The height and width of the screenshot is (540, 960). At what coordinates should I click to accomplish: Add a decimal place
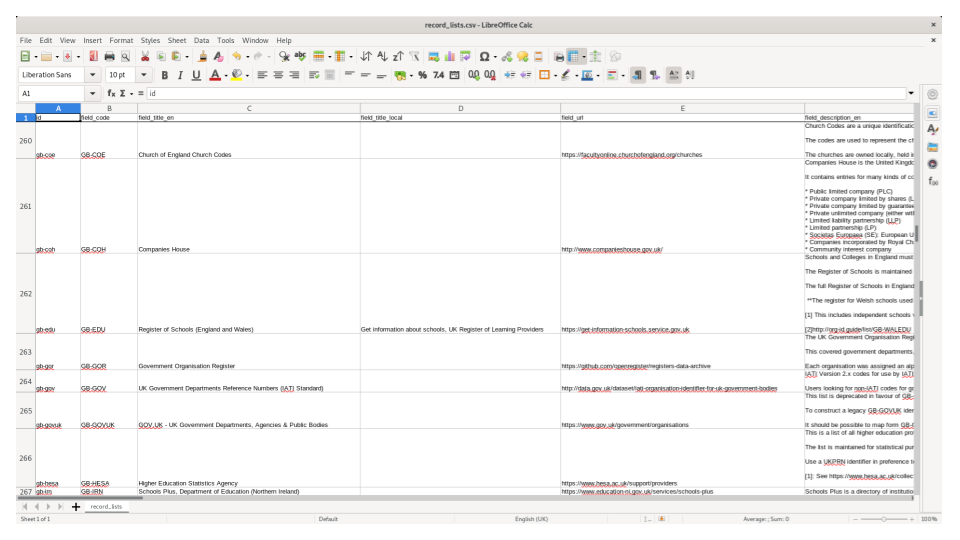coord(474,75)
